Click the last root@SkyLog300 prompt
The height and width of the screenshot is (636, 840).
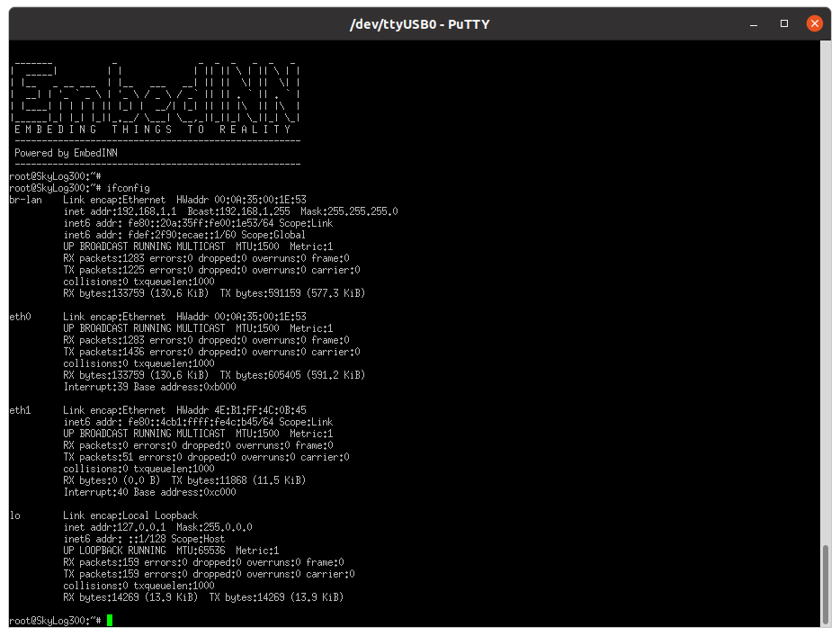click(55, 621)
